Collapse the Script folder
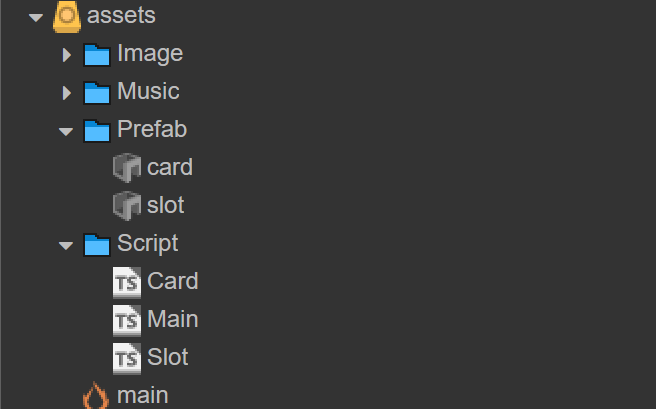 [x=67, y=245]
